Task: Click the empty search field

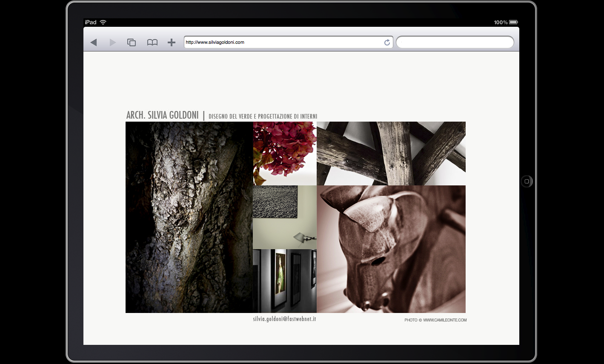Action: point(455,42)
